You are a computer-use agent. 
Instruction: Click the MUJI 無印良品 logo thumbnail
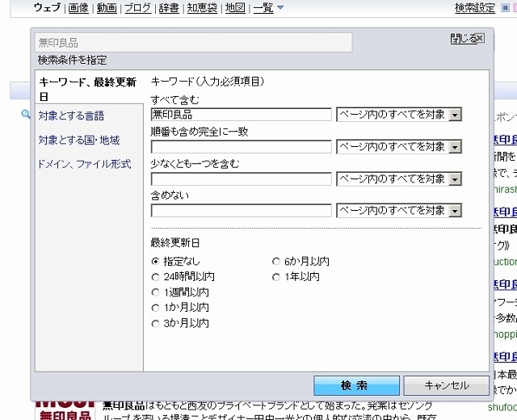[65, 410]
